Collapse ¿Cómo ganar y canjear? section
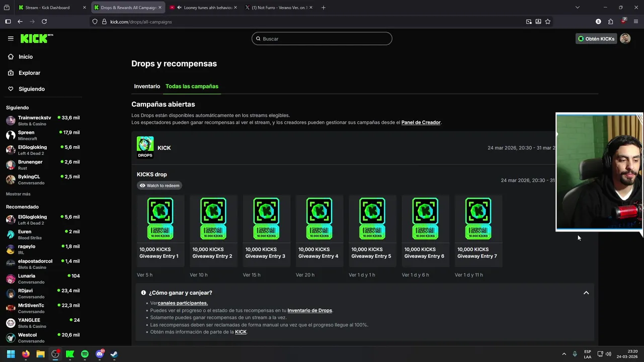The height and width of the screenshot is (362, 644). pos(586,293)
